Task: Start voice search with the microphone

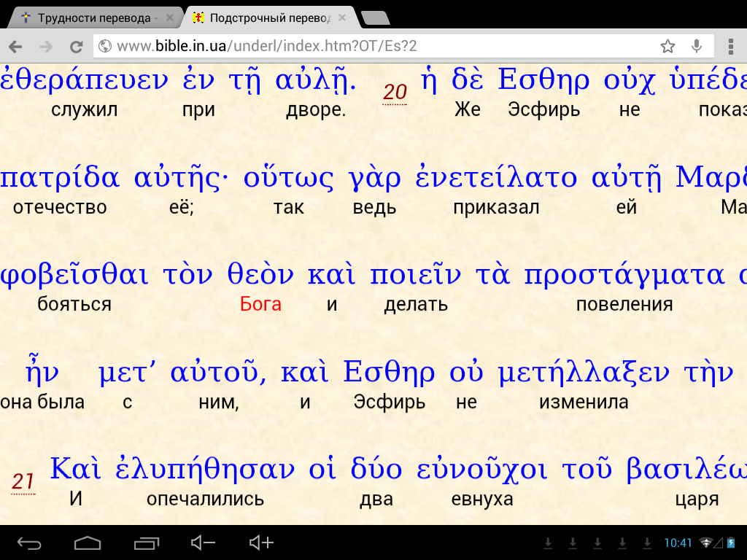Action: tap(697, 47)
